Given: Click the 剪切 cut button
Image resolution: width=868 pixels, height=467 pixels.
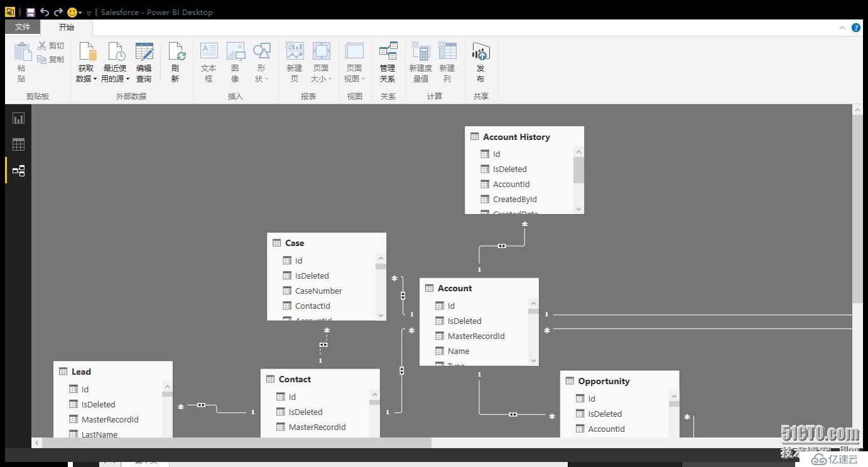Looking at the screenshot, I should pyautogui.click(x=51, y=46).
